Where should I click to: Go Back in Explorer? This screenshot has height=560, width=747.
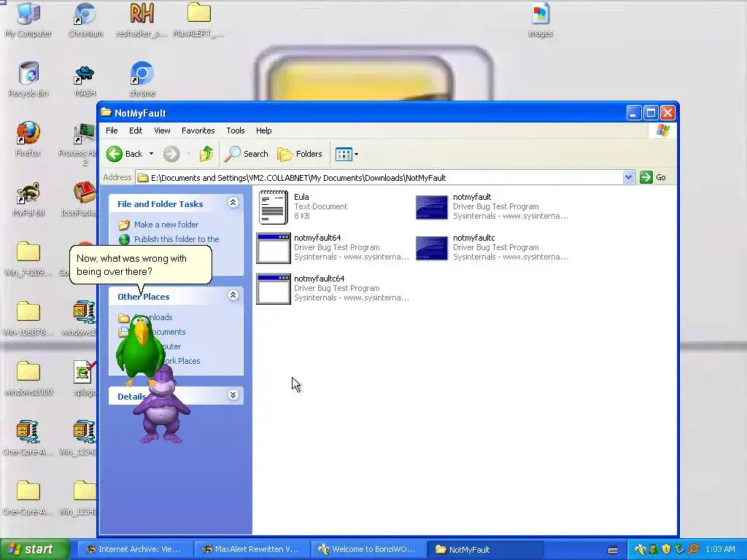[x=124, y=154]
